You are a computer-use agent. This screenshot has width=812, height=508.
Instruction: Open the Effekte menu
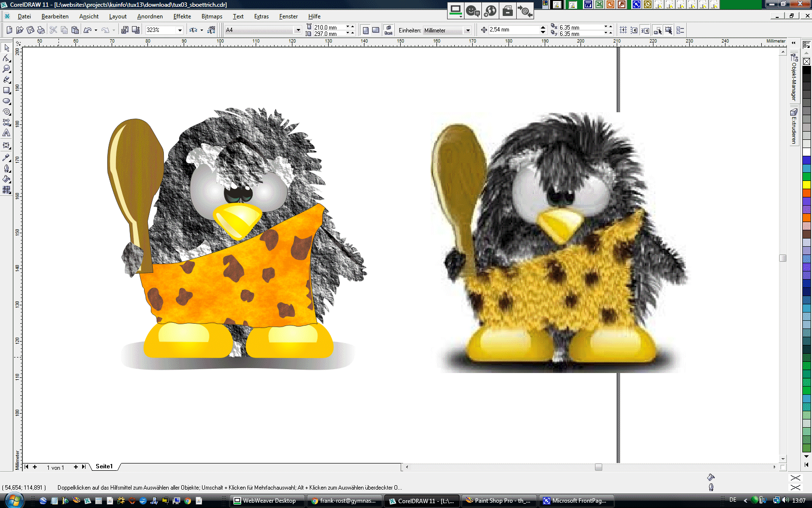pos(182,16)
